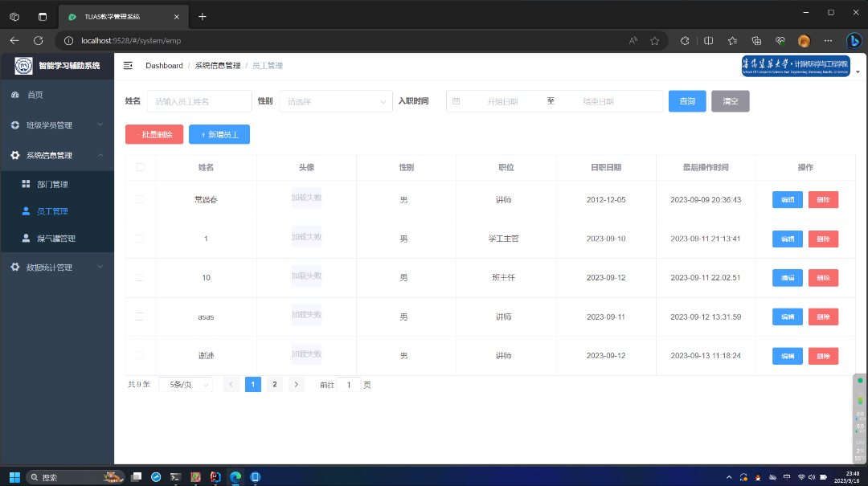Click the blue 查询 search button
868x486 pixels.
(x=687, y=101)
